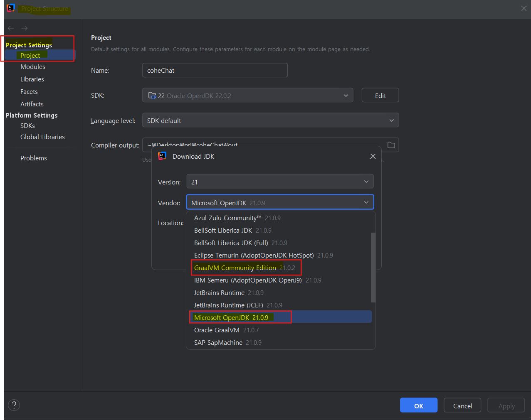Choose BellSoft Liberica JDK (Full) 21.0.9

279,243
